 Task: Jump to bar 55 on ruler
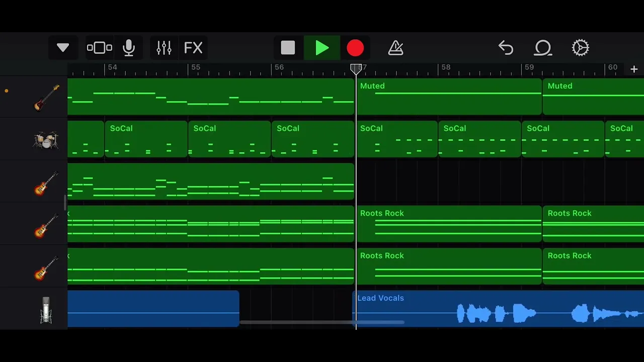(x=195, y=67)
